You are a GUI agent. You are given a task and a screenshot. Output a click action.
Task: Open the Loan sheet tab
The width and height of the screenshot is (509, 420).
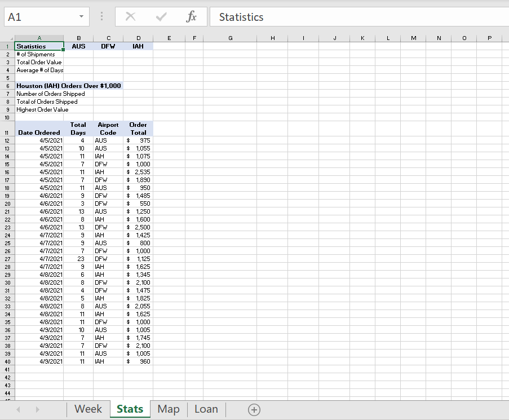click(206, 409)
